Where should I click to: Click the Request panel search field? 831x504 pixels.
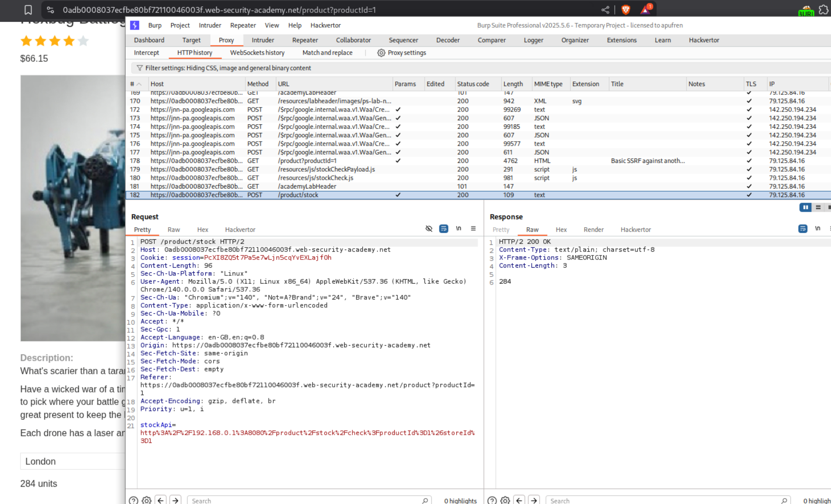305,500
